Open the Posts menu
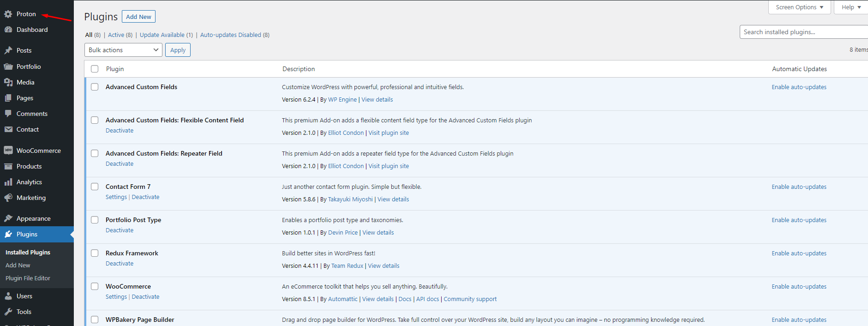Image resolution: width=868 pixels, height=326 pixels. [x=24, y=50]
